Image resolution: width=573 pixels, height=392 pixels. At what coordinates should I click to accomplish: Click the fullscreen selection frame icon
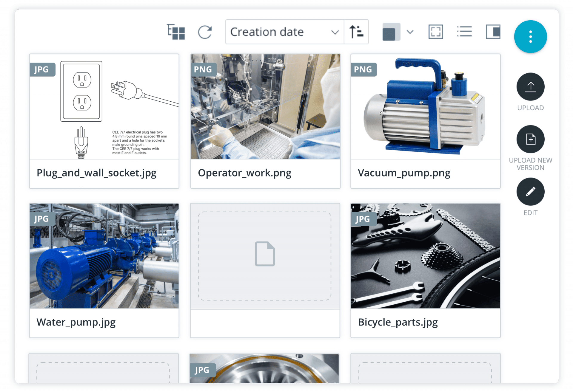[435, 32]
